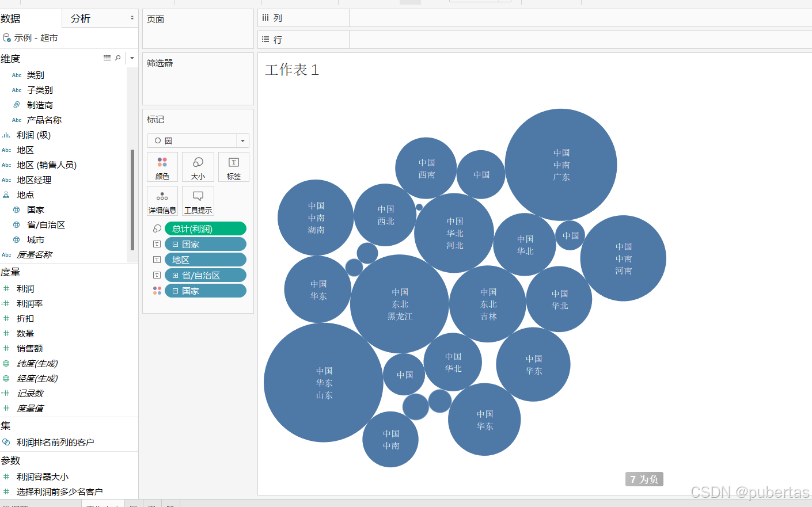Image resolution: width=812 pixels, height=507 pixels.
Task: Click the 吉林 bubble in the chart
Action: 488,304
